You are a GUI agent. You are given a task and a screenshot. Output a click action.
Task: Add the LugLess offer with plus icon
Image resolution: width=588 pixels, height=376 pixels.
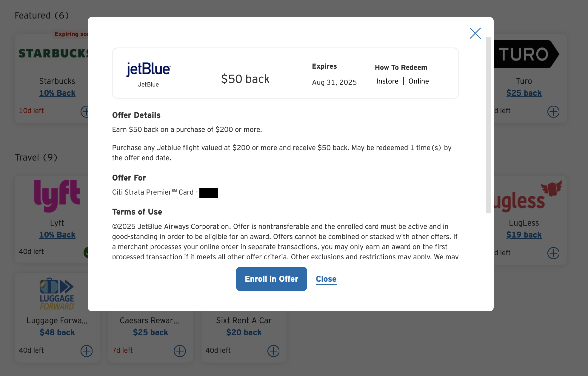point(553,253)
